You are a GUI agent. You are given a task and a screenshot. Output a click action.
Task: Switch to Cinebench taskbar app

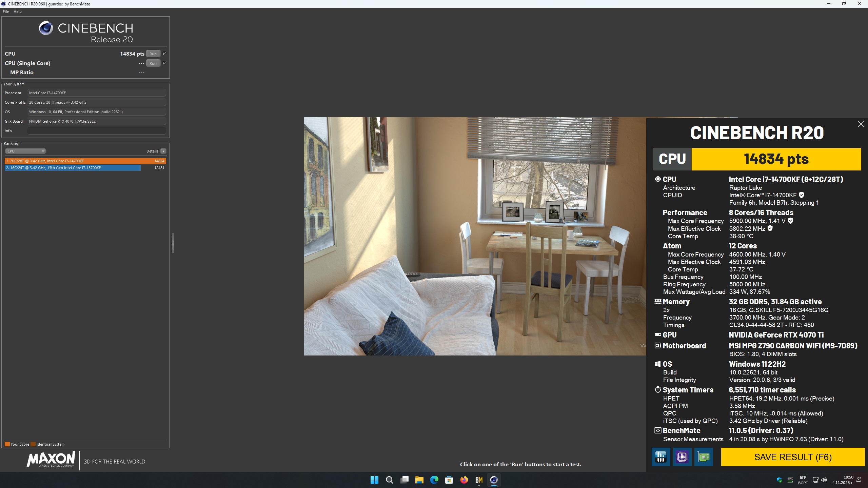pos(494,480)
